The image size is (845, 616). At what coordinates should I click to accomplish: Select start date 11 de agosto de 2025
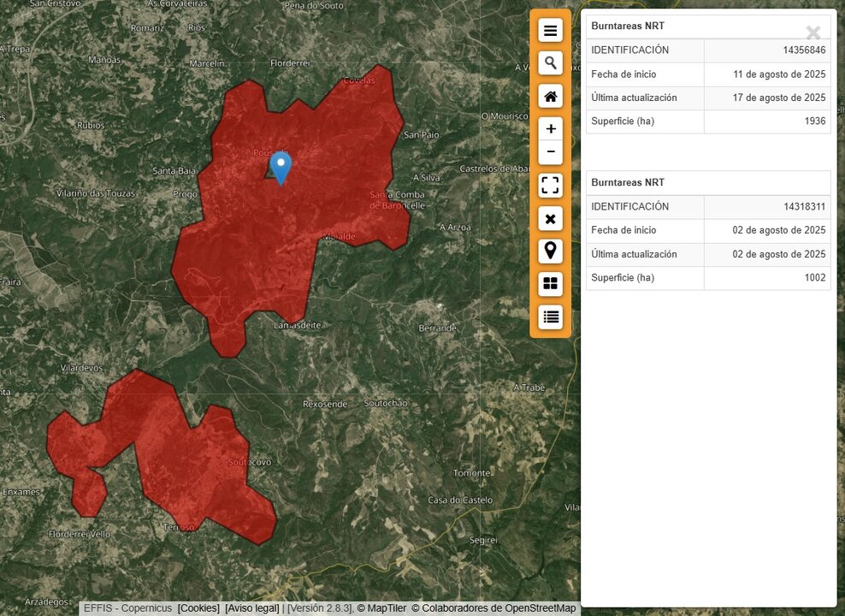779,74
